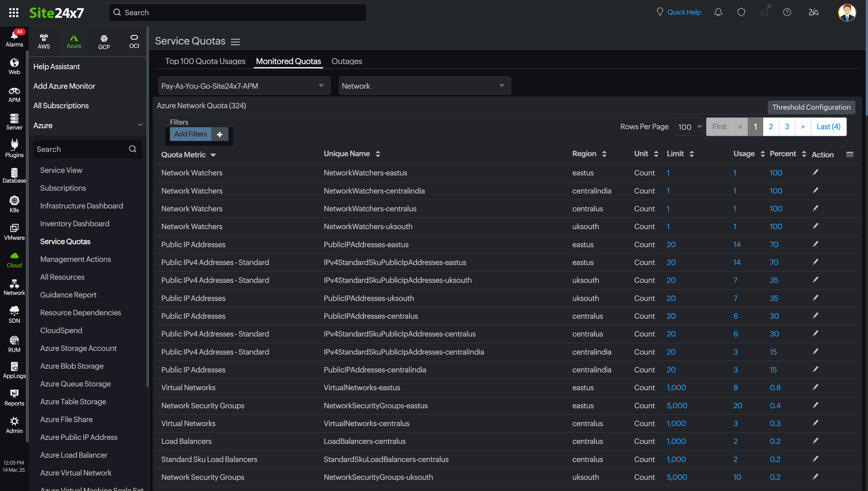Click the notification bell icon
This screenshot has width=868, height=491.
coord(718,12)
